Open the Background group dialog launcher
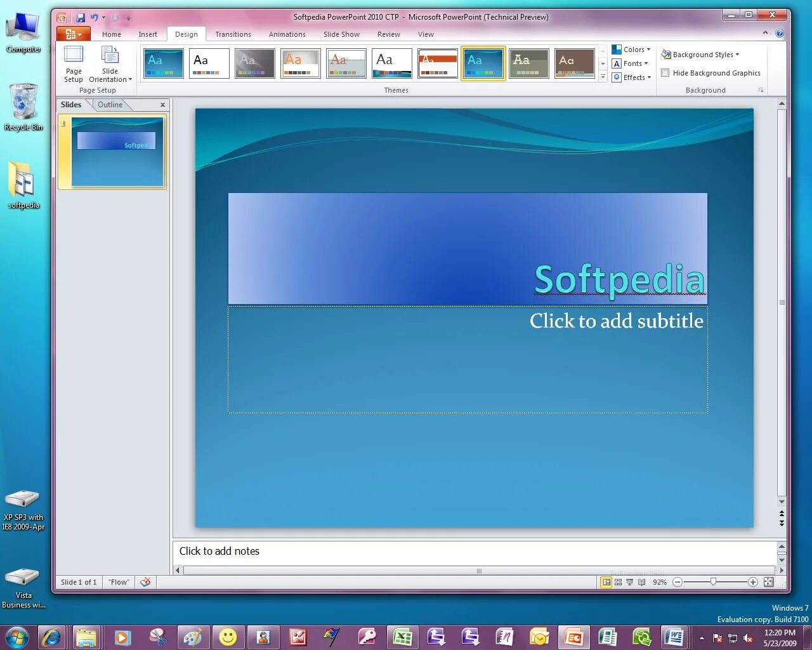Image resolution: width=812 pixels, height=650 pixels. click(x=761, y=90)
